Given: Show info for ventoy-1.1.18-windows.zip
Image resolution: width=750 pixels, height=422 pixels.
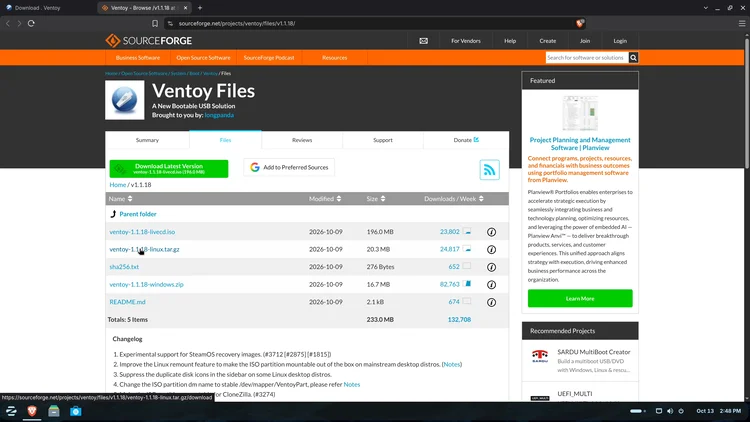Looking at the screenshot, I should coord(491,285).
